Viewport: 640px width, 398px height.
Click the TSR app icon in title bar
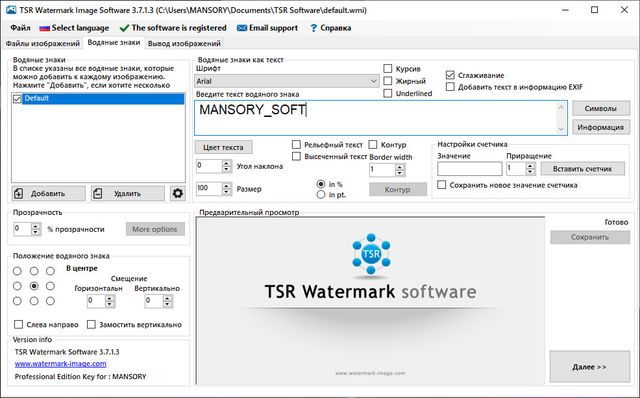pyautogui.click(x=11, y=10)
